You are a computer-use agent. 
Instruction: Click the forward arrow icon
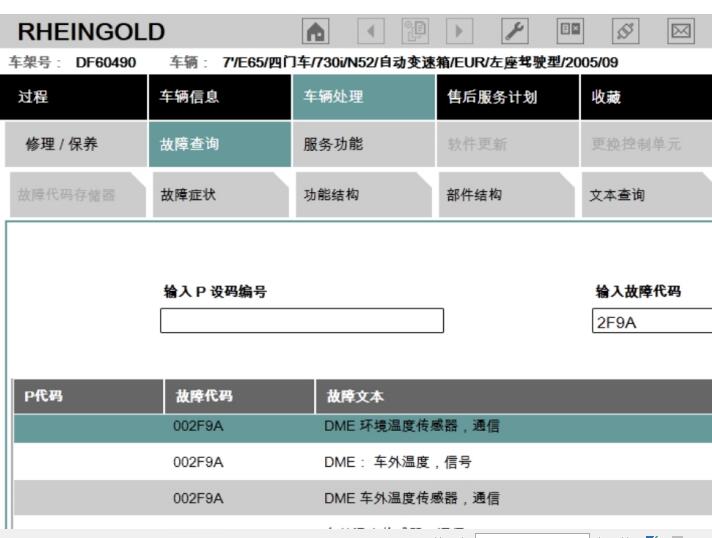(460, 31)
